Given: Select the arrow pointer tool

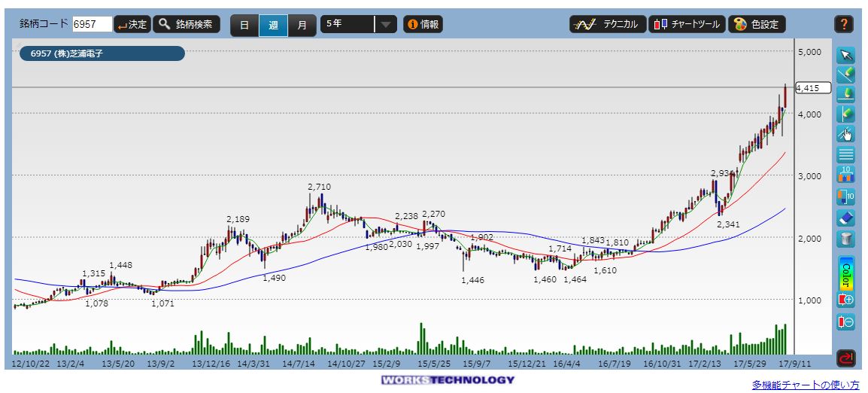Looking at the screenshot, I should click(845, 55).
